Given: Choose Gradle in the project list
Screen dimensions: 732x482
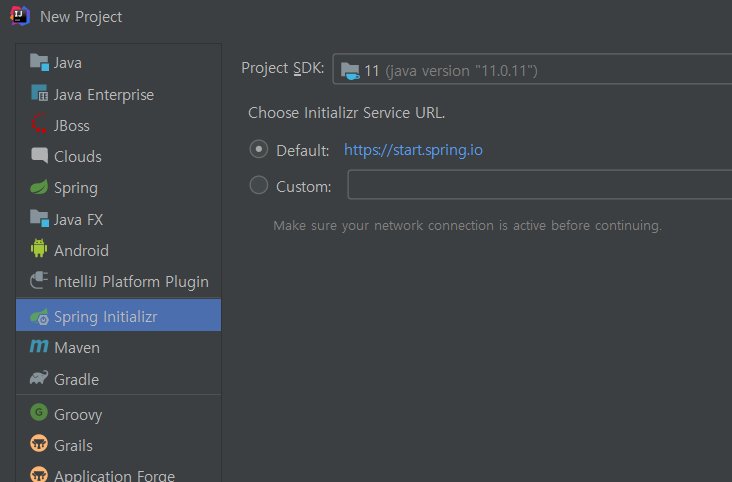Looking at the screenshot, I should pyautogui.click(x=119, y=379).
